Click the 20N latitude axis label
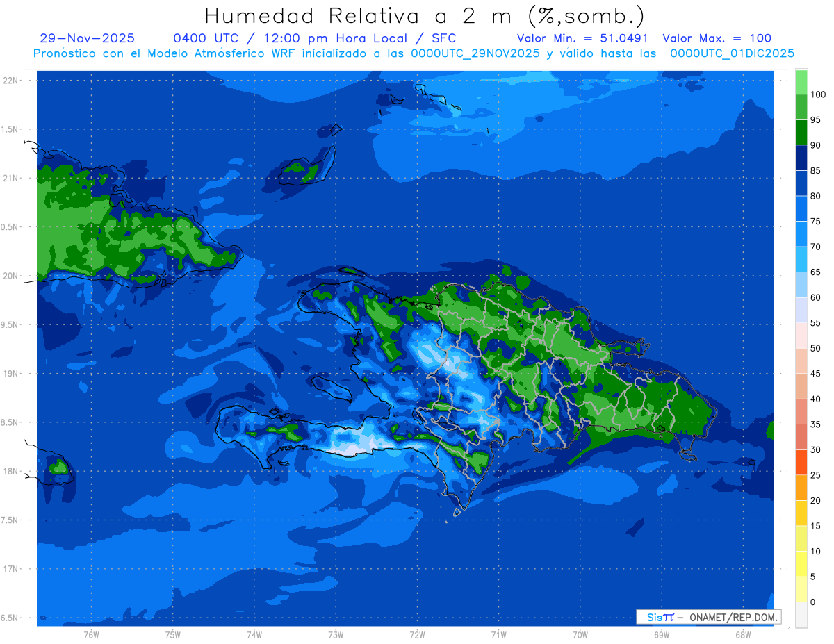Screen dimensions: 834x644 point(11,276)
